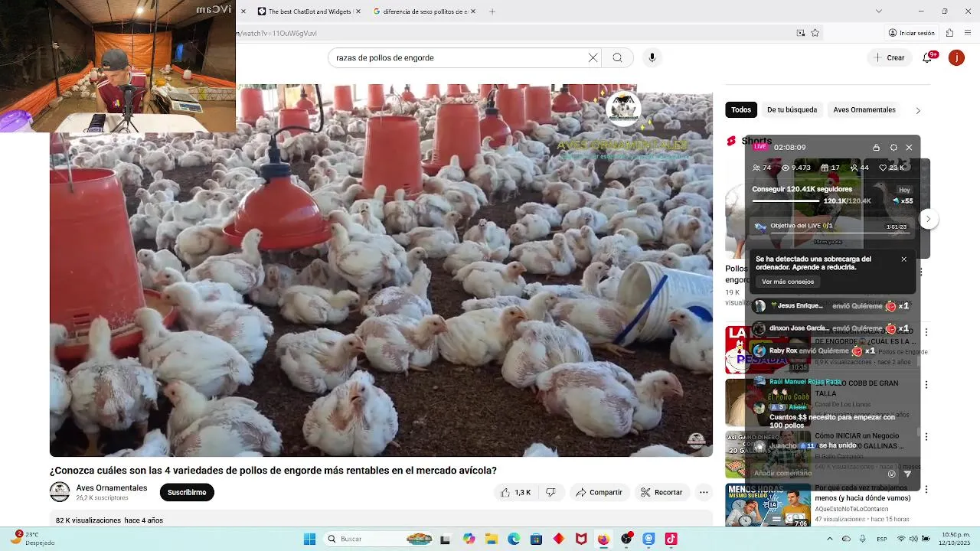The image size is (980, 551).
Task: Bookmark this page with star icon
Action: [815, 33]
